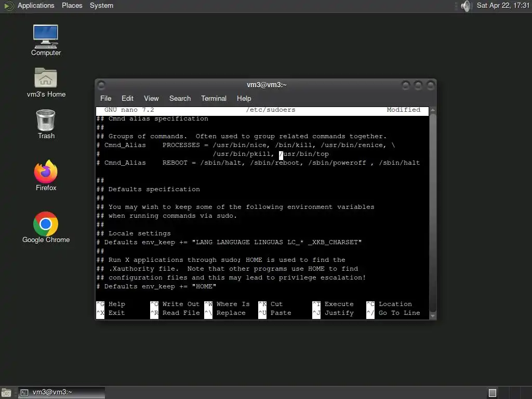Click the MATE logo icon beside Applications
Viewport: 532px width, 399px height.
pyautogui.click(x=8, y=6)
